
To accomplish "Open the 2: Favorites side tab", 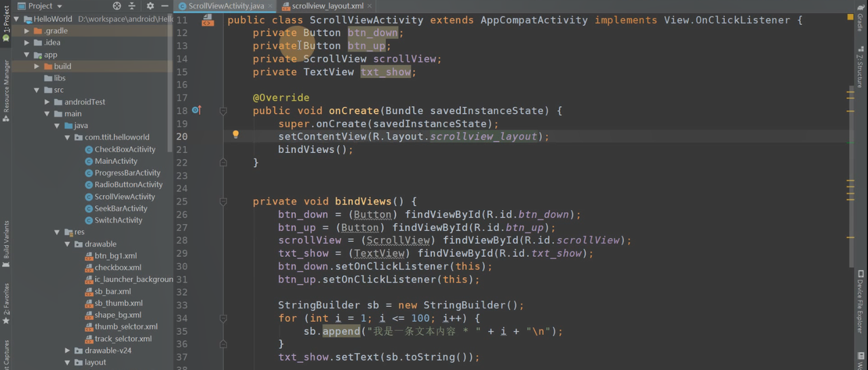I will 6,304.
